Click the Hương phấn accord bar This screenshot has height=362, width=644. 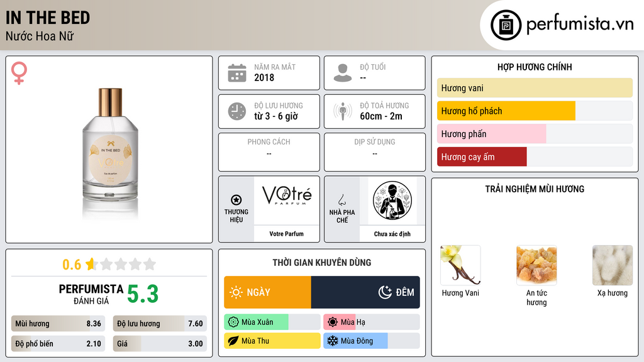click(535, 134)
